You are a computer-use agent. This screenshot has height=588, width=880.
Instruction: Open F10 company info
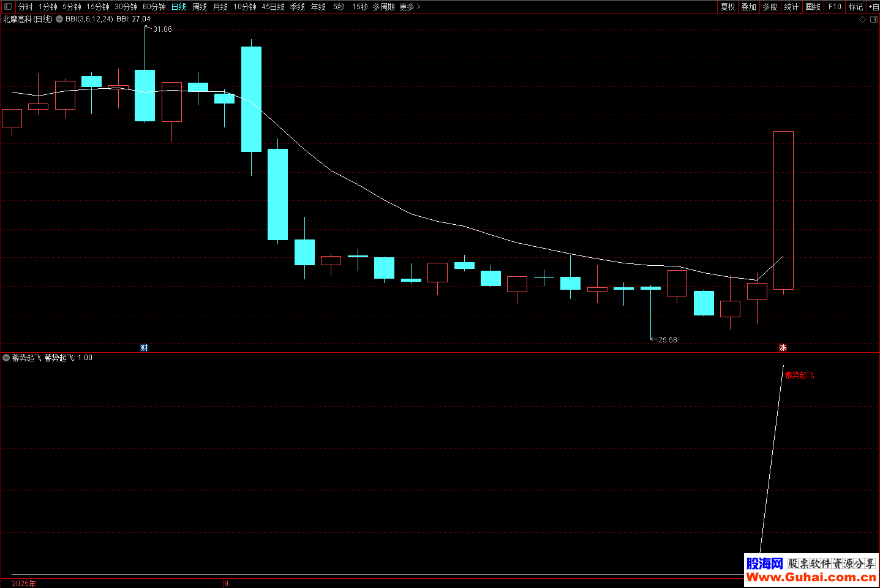835,7
